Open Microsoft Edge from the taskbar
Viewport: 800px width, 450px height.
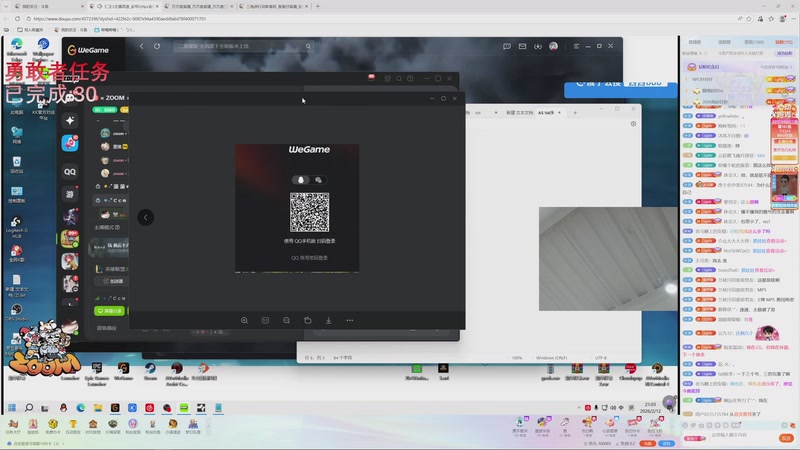coord(81,408)
